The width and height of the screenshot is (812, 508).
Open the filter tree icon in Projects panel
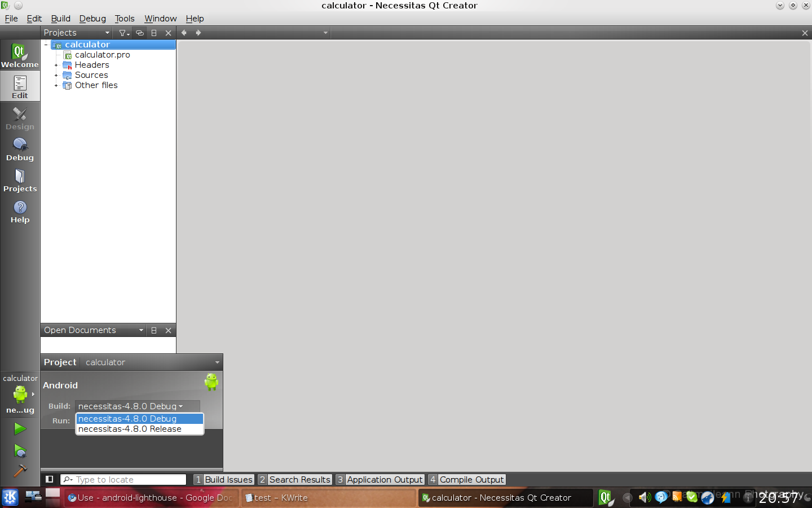tap(124, 33)
